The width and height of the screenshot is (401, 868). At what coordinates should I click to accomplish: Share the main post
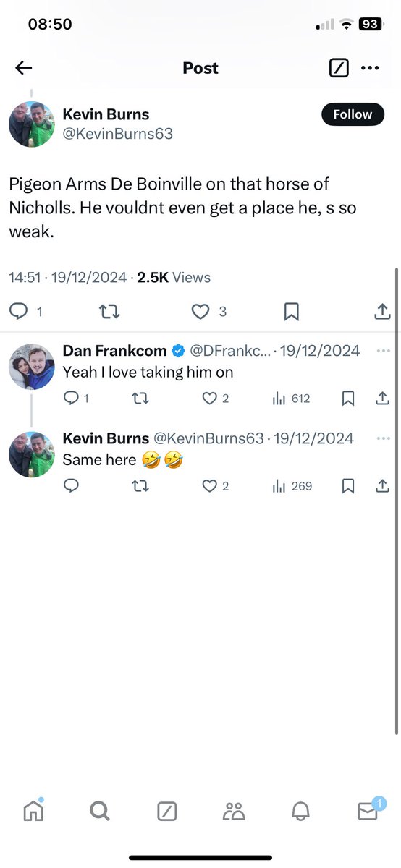click(x=382, y=311)
